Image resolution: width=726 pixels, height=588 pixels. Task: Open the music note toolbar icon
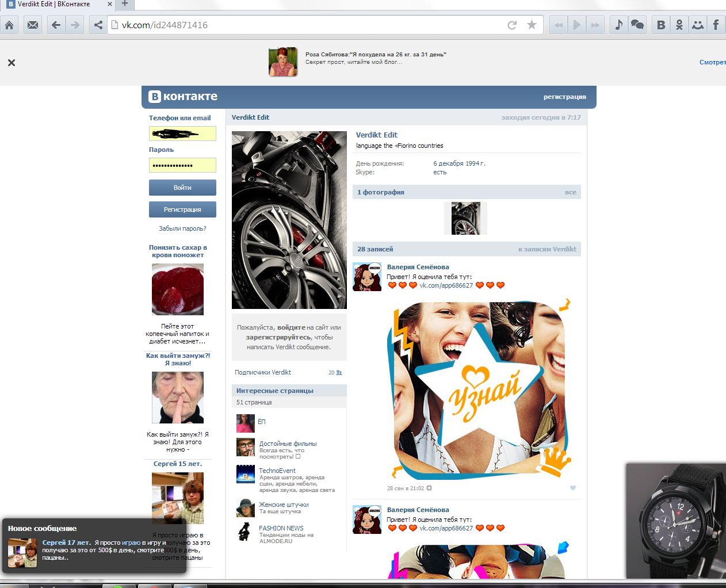click(618, 25)
